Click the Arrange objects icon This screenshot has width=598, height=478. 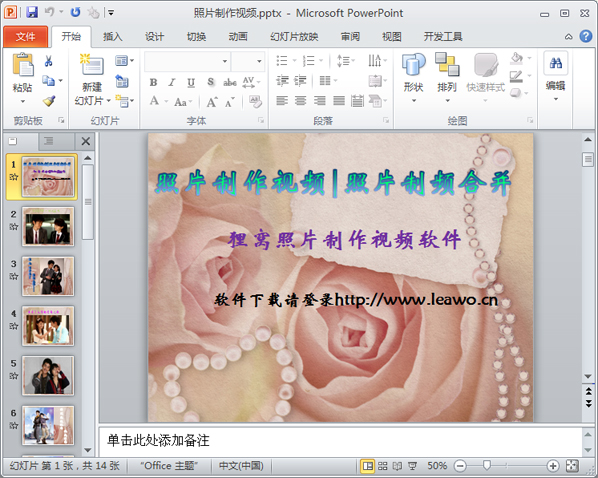(x=447, y=64)
